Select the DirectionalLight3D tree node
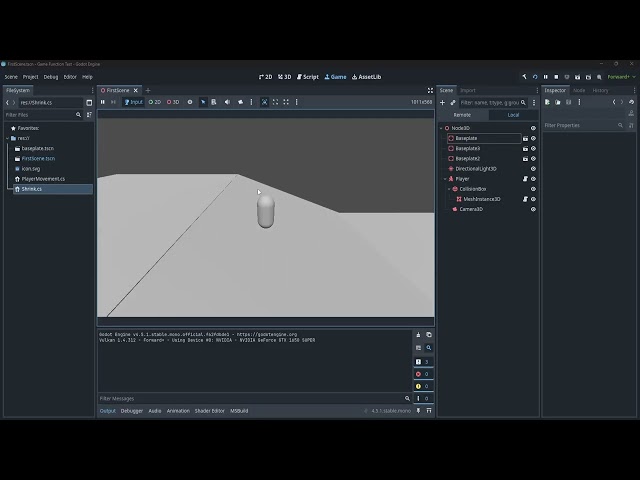This screenshot has height=480, width=640. pos(476,169)
